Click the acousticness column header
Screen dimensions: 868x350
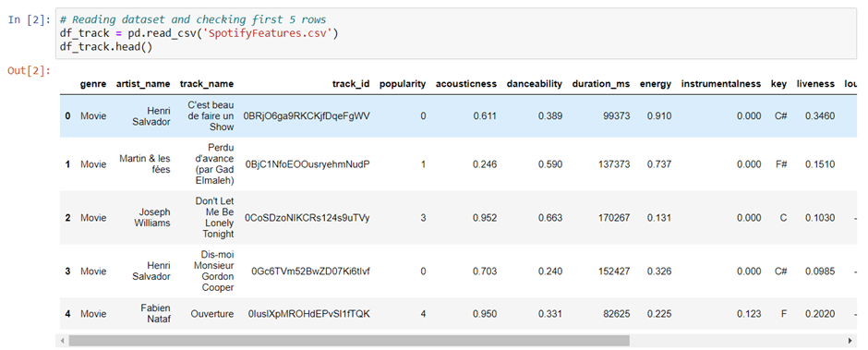pos(466,84)
